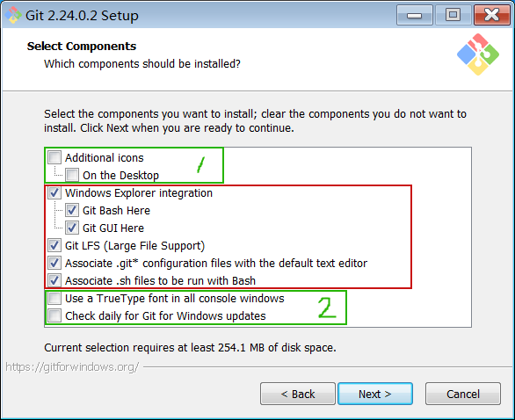Click the Git logo in title bar
Viewport: 515px width, 420px height.
tap(13, 16)
